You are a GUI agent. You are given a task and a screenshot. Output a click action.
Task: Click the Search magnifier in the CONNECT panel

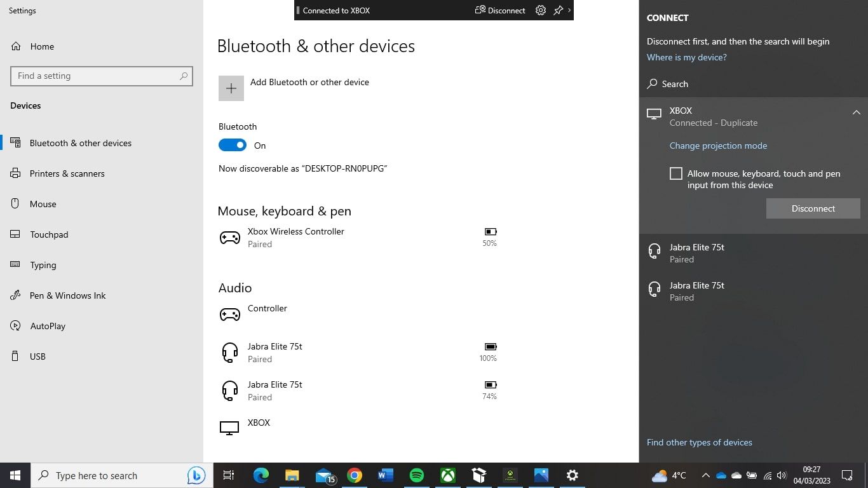click(652, 83)
